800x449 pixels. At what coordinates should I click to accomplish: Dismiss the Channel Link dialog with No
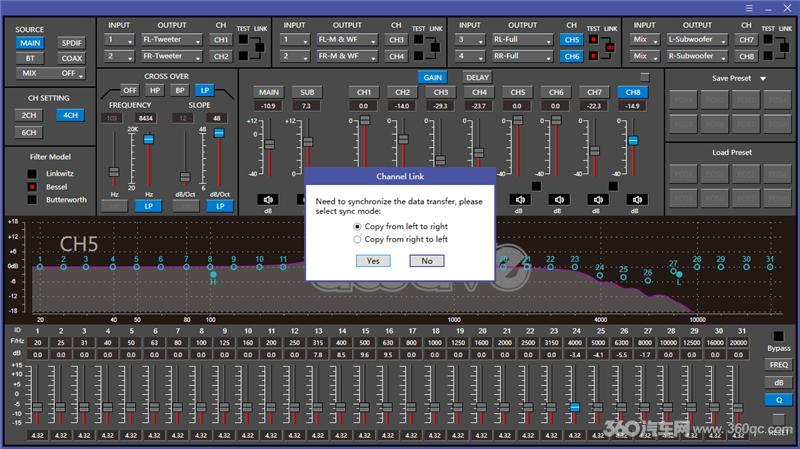[x=427, y=261]
